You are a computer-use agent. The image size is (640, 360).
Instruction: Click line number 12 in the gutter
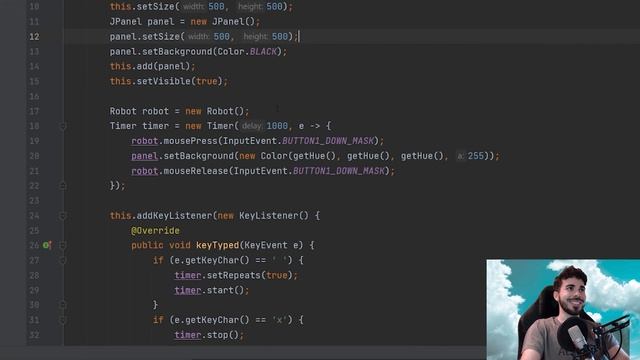34,37
